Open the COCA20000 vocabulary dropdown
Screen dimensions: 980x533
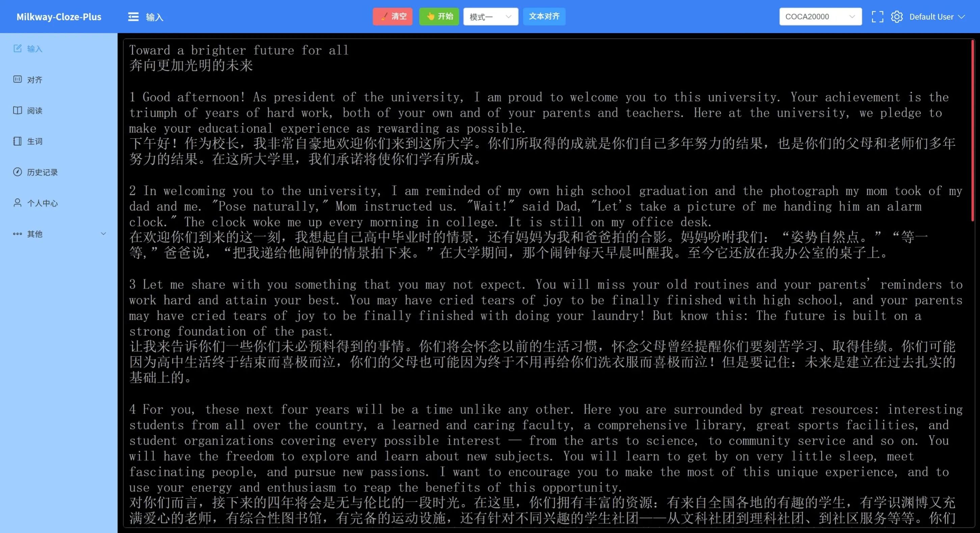[820, 17]
